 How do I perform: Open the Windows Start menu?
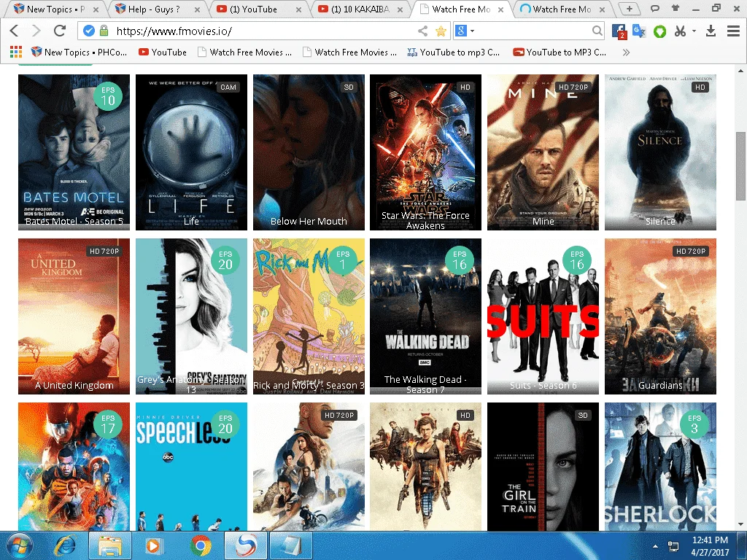pos(19,545)
